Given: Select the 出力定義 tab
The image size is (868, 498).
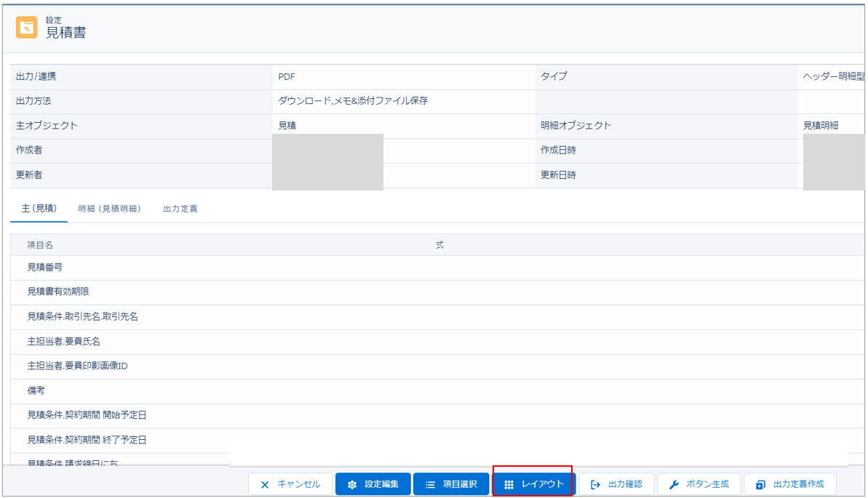Looking at the screenshot, I should click(180, 209).
